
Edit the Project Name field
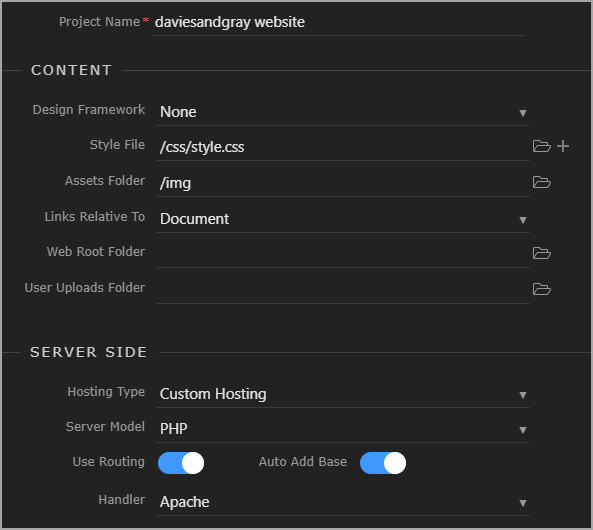(338, 23)
